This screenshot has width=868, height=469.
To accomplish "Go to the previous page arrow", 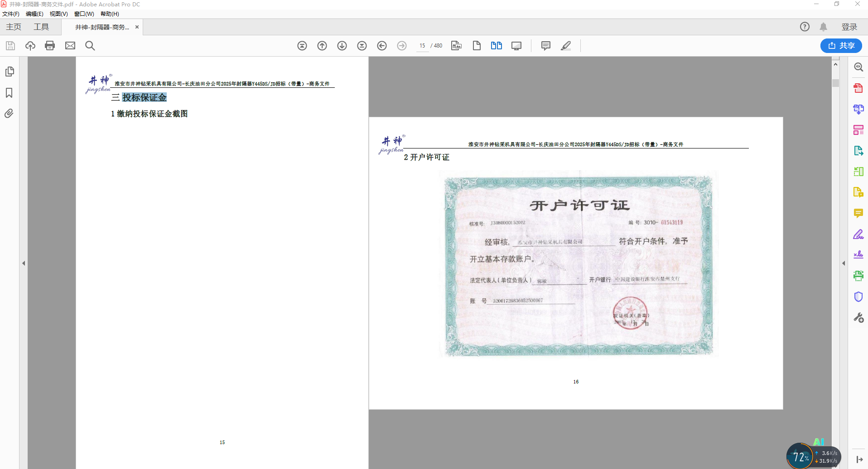I will [322, 46].
